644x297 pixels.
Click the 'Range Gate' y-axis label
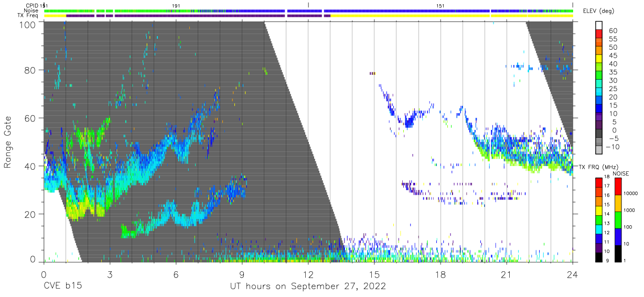pyautogui.click(x=8, y=142)
